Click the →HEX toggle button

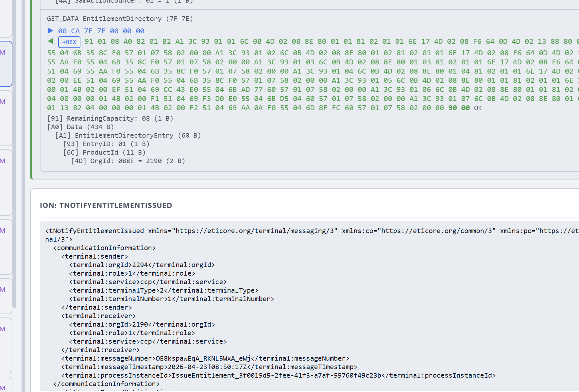pos(69,42)
